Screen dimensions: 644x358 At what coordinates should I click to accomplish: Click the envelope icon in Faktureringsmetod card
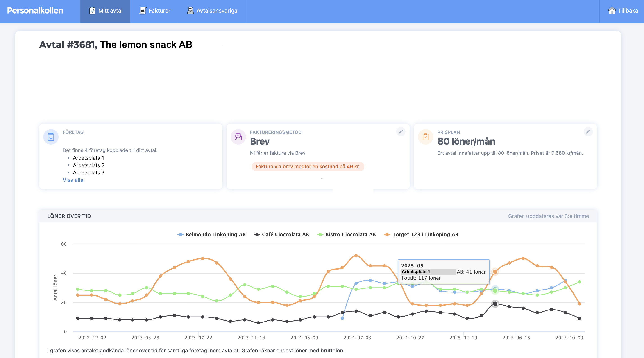click(238, 137)
